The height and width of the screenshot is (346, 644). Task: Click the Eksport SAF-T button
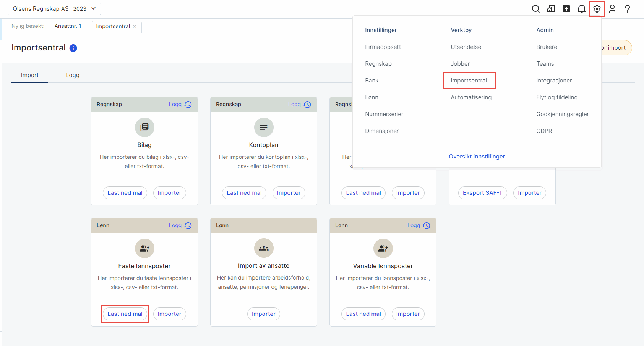(x=482, y=193)
